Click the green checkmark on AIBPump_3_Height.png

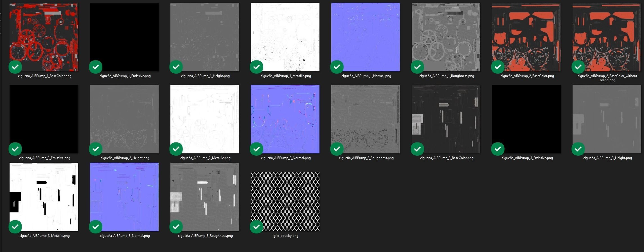point(578,149)
